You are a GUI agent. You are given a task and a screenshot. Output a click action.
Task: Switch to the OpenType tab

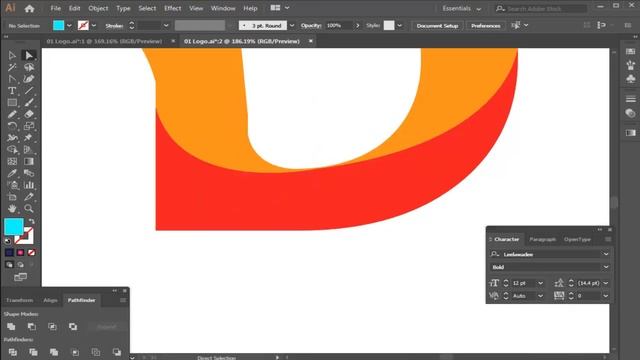(578, 240)
